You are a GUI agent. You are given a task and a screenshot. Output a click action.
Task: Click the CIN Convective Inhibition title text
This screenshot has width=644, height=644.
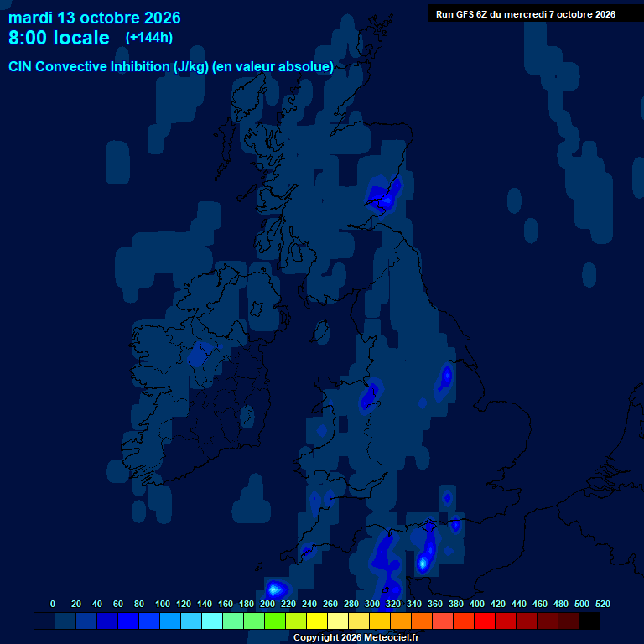tap(171, 66)
